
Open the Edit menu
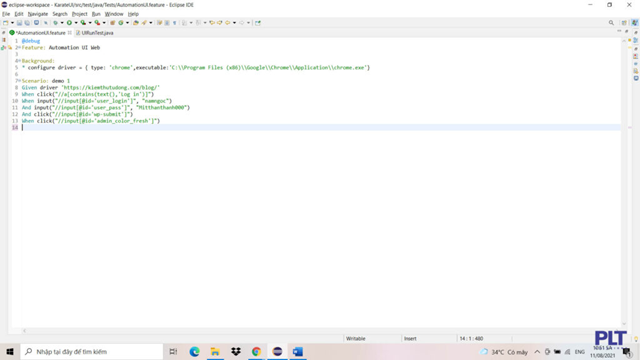click(19, 14)
